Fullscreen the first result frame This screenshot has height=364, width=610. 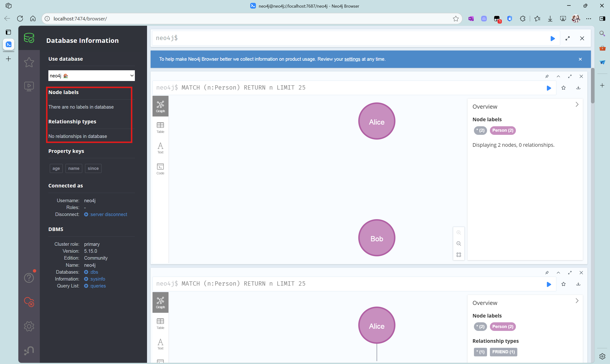pyautogui.click(x=569, y=76)
